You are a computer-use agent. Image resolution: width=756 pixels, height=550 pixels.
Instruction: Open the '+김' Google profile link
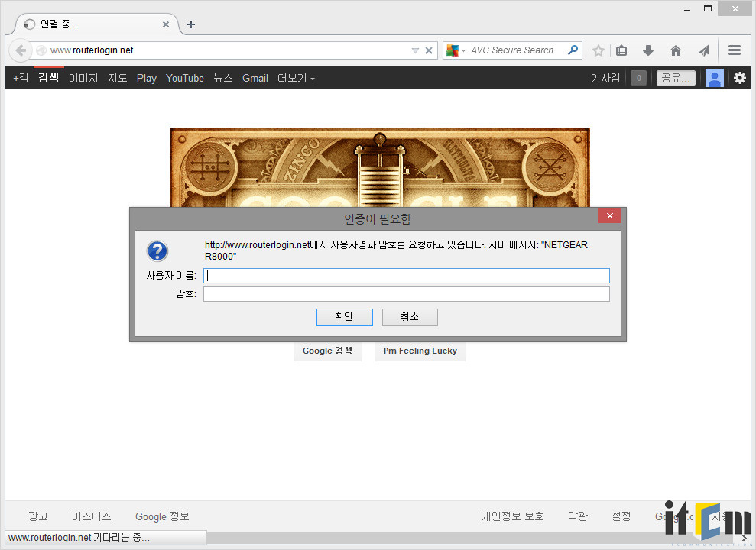pos(20,78)
